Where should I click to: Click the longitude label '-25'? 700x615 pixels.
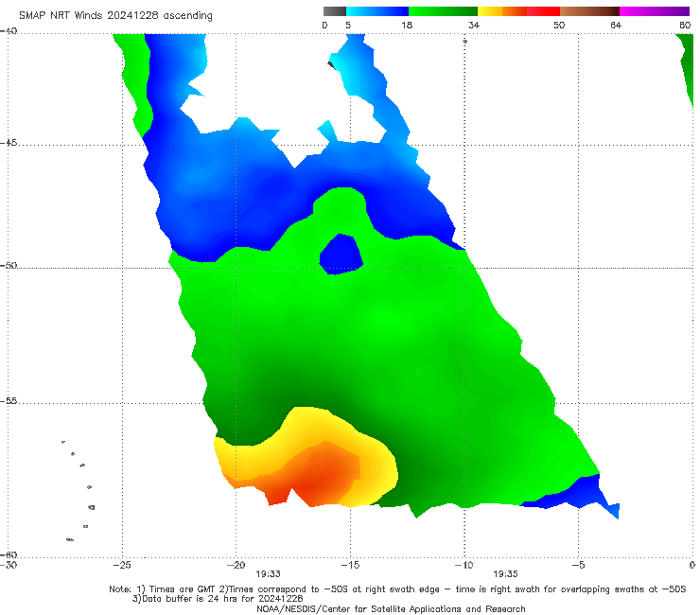(x=122, y=565)
